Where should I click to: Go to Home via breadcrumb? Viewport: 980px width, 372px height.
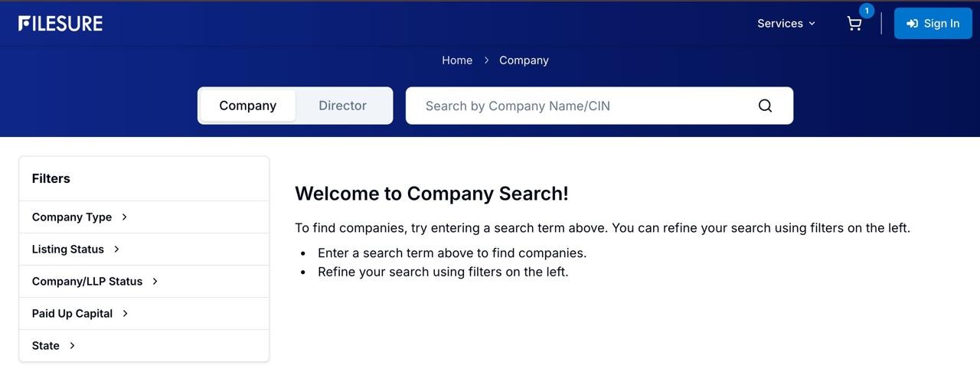tap(457, 60)
